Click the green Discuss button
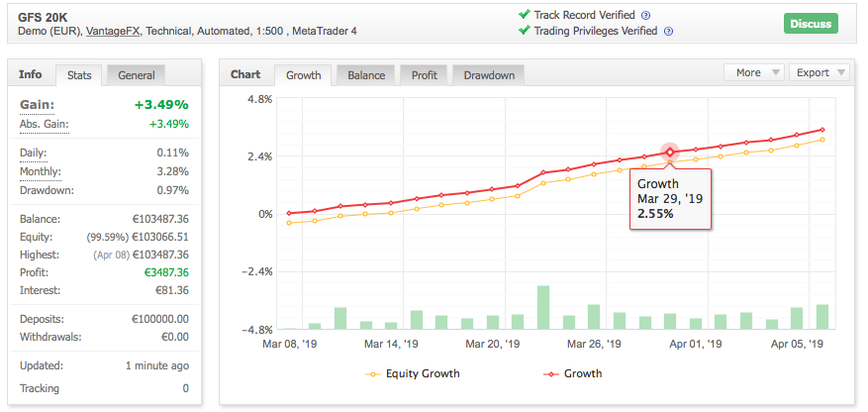The width and height of the screenshot is (868, 412). [811, 24]
